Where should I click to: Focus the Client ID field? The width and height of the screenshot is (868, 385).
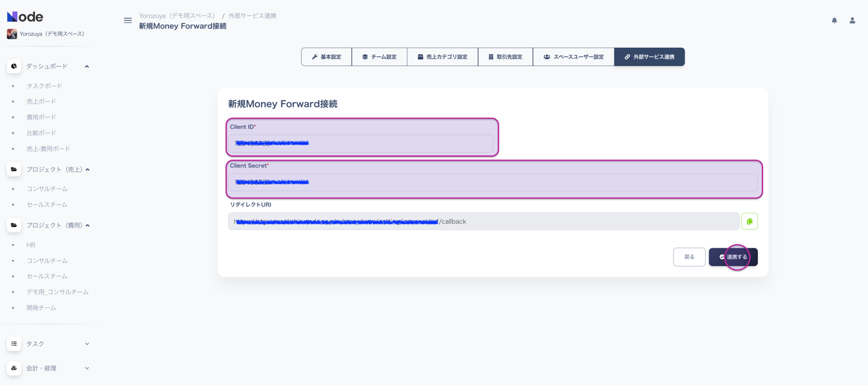[x=361, y=144]
